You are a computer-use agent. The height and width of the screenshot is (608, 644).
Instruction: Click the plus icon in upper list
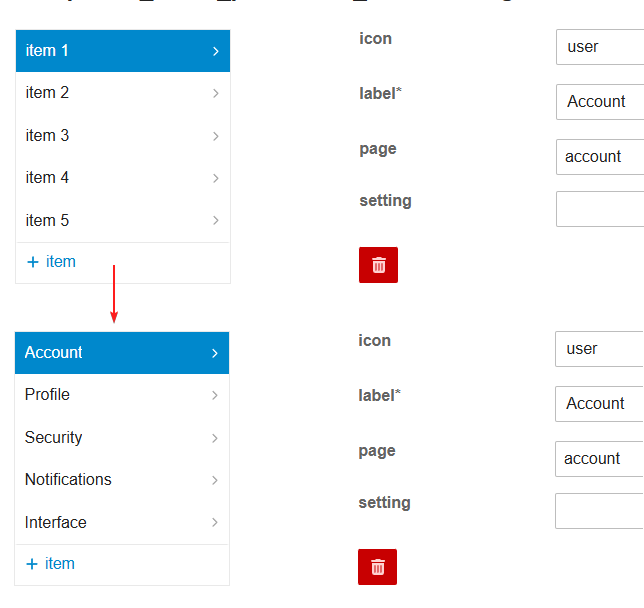coord(32,262)
